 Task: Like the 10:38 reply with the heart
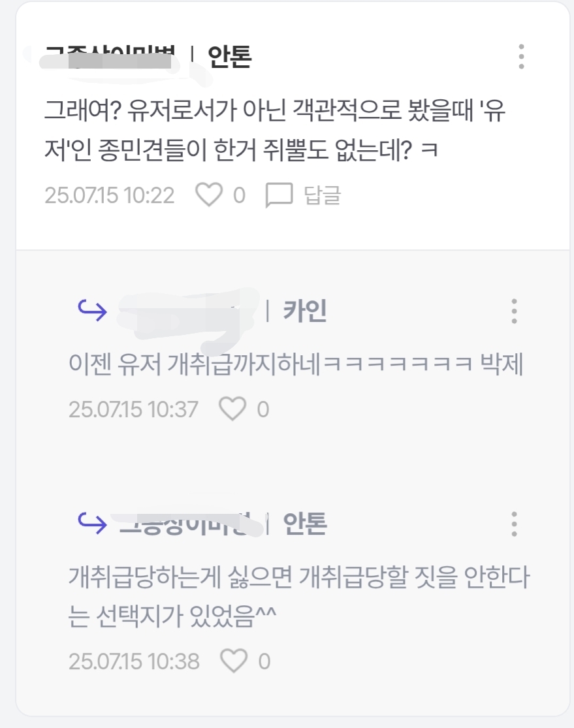coord(233,661)
